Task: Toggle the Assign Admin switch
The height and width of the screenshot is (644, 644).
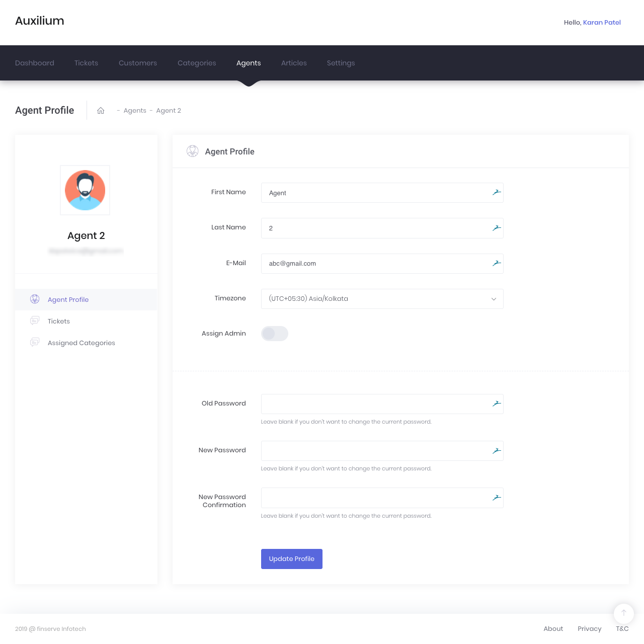Action: pos(274,334)
